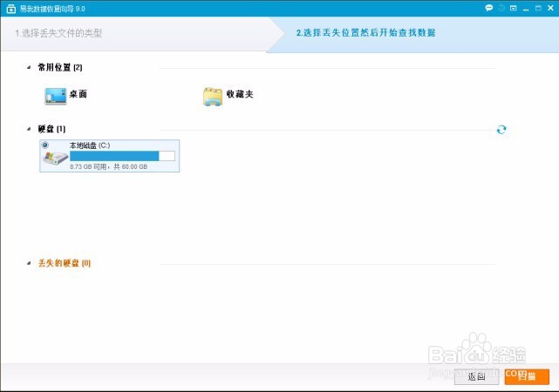
Task: Collapse the 常用位置 section
Action: click(x=29, y=67)
